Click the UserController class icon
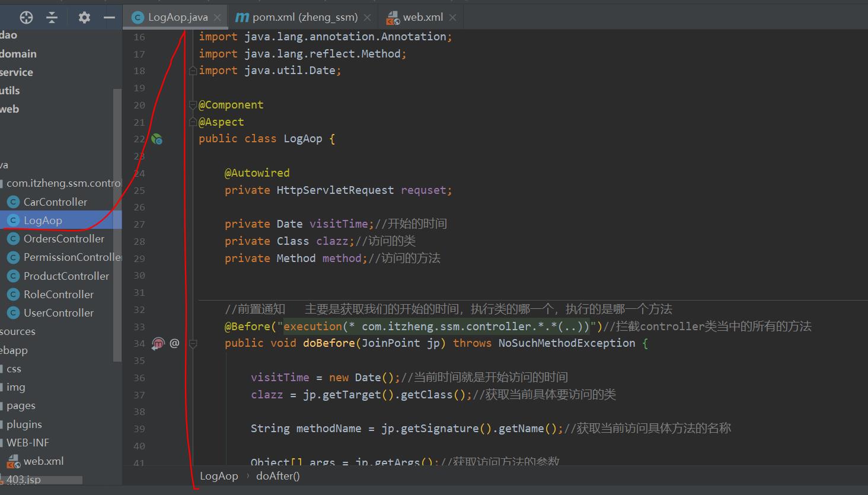 pos(13,313)
